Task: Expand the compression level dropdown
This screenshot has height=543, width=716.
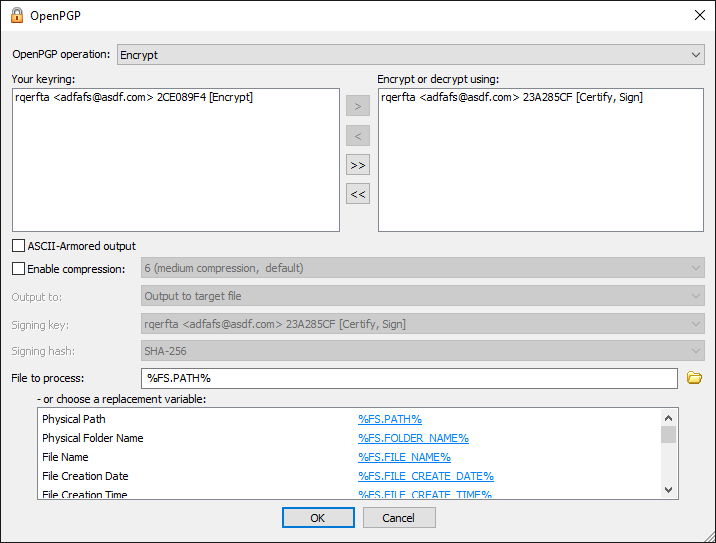Action: 422,268
